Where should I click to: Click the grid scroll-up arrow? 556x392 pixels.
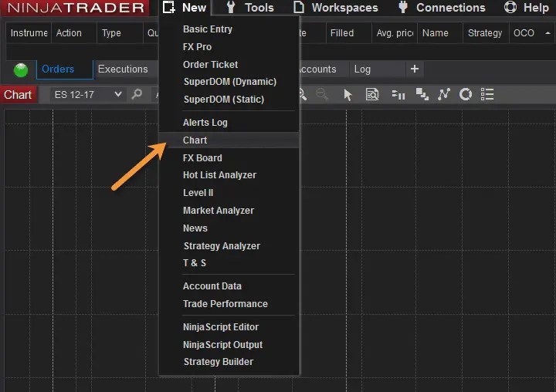click(x=548, y=33)
